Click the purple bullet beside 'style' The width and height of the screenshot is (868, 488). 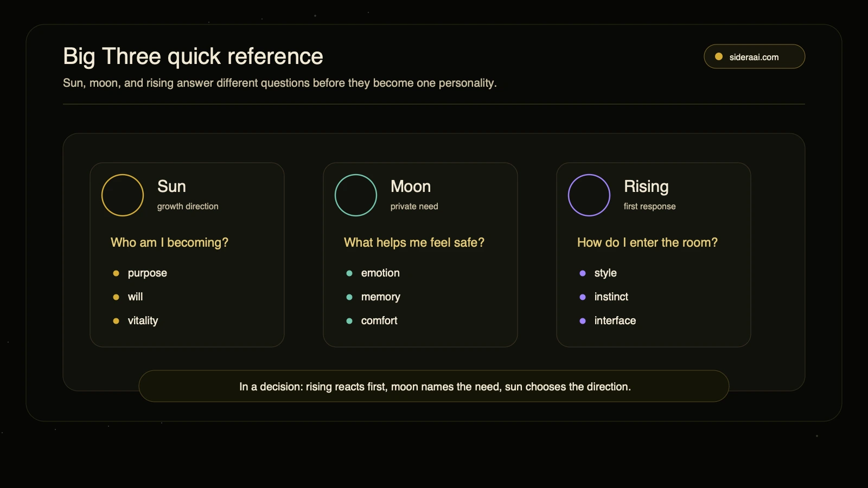(583, 273)
